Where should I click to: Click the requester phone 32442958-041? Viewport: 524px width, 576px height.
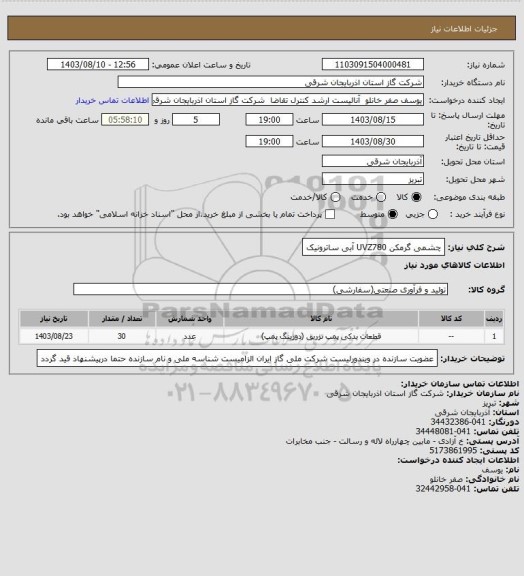tap(443, 489)
